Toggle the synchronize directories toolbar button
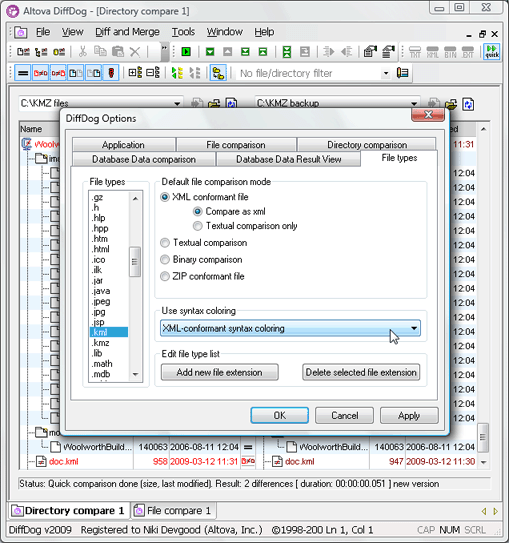The height and width of the screenshot is (543, 509). pos(218,73)
